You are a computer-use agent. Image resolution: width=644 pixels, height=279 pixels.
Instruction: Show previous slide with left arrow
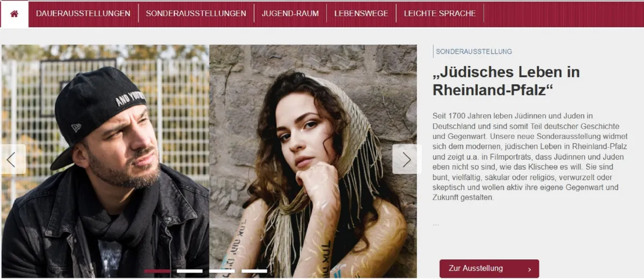pos(12,159)
